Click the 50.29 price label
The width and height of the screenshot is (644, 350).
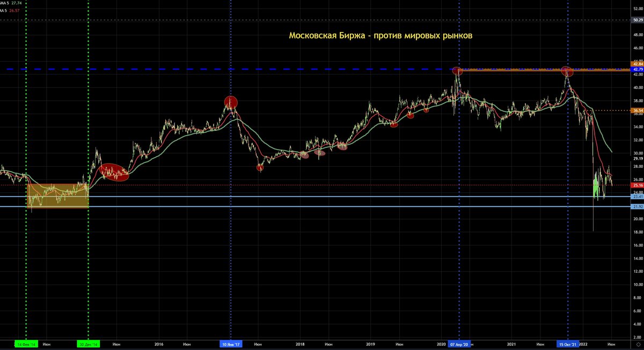tap(638, 20)
